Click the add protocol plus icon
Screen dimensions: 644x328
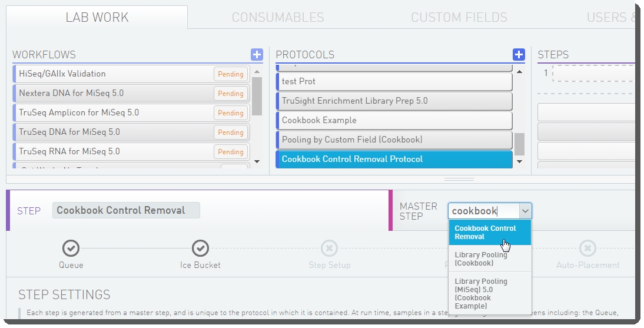click(519, 55)
